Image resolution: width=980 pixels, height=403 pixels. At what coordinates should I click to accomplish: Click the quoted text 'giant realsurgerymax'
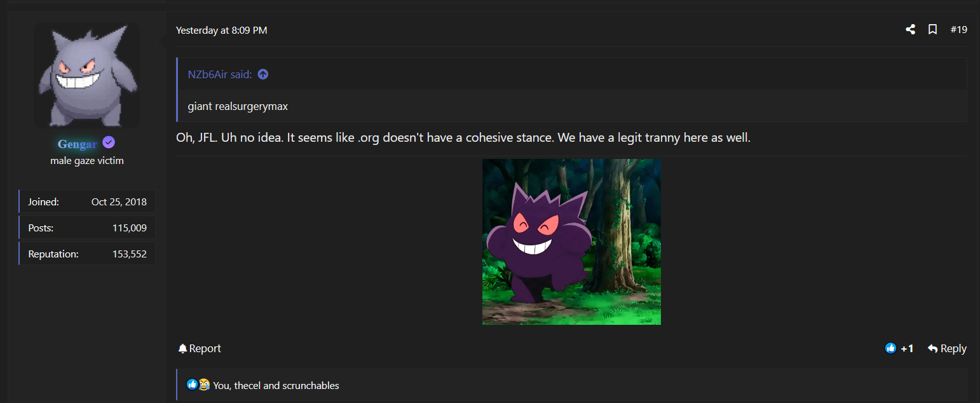(x=238, y=106)
